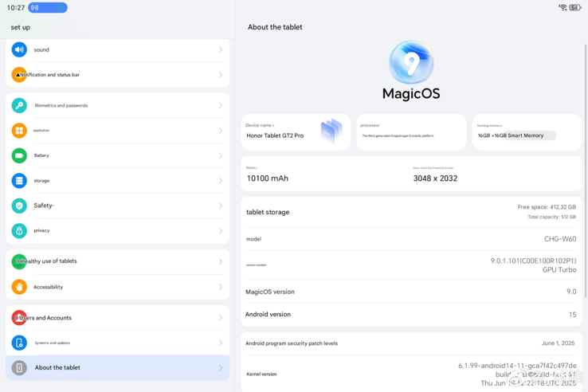Tap the Biometrics and passwords key icon

(19, 105)
